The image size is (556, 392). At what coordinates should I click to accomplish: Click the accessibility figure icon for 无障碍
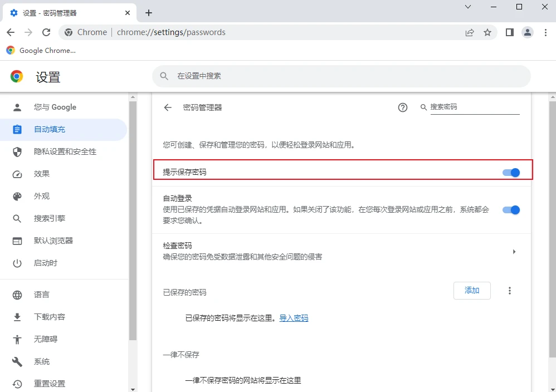pos(17,340)
